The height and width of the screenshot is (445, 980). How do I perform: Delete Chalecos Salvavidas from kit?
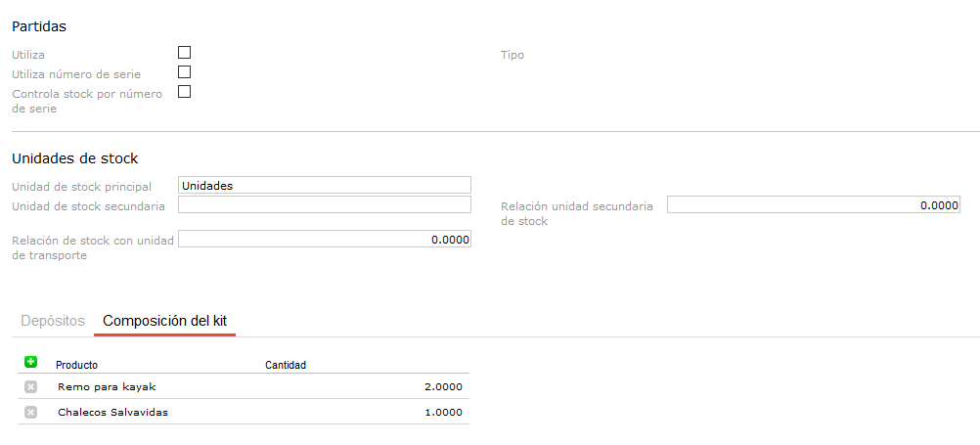coord(30,413)
